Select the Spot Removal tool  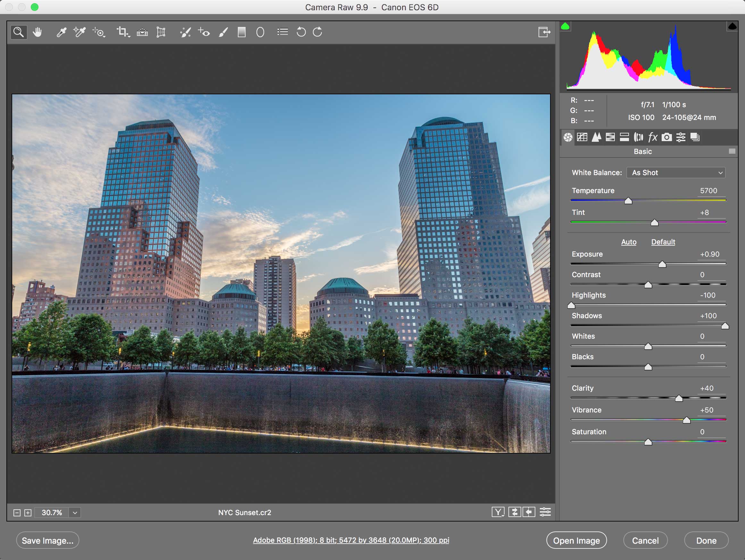pos(186,32)
